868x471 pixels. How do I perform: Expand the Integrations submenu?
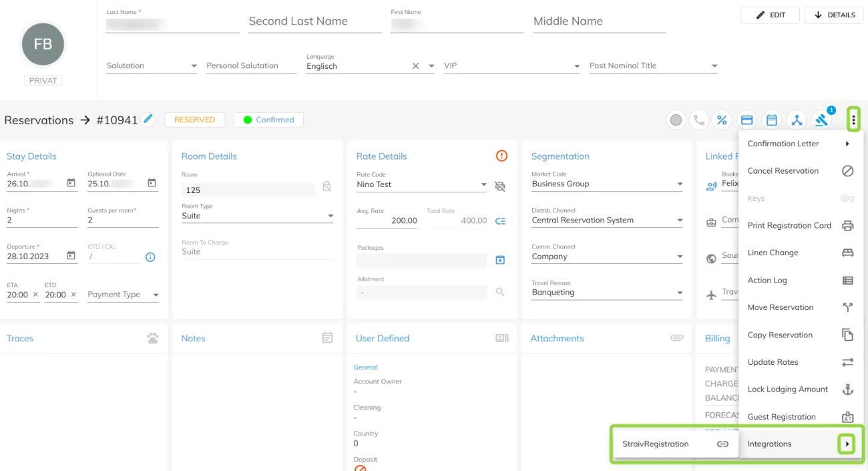pos(847,443)
